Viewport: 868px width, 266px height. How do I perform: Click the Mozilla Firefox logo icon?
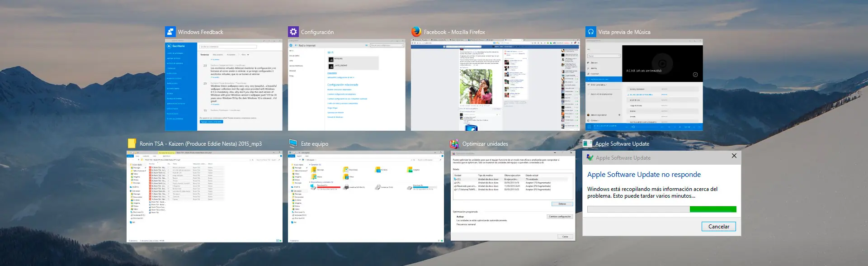point(416,32)
